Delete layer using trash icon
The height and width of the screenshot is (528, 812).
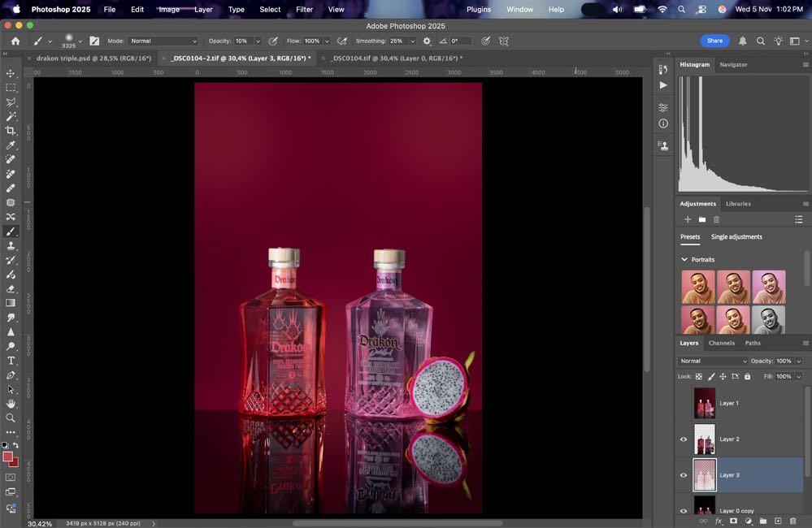(792, 521)
